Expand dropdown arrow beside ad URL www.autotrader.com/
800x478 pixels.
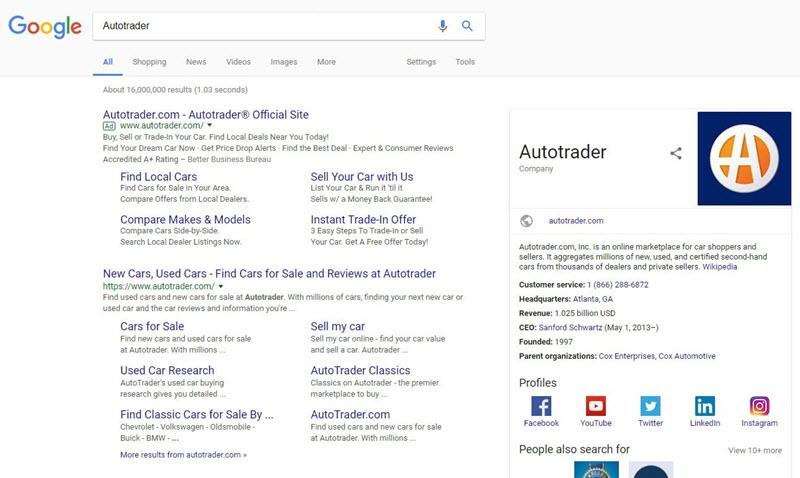[209, 125]
